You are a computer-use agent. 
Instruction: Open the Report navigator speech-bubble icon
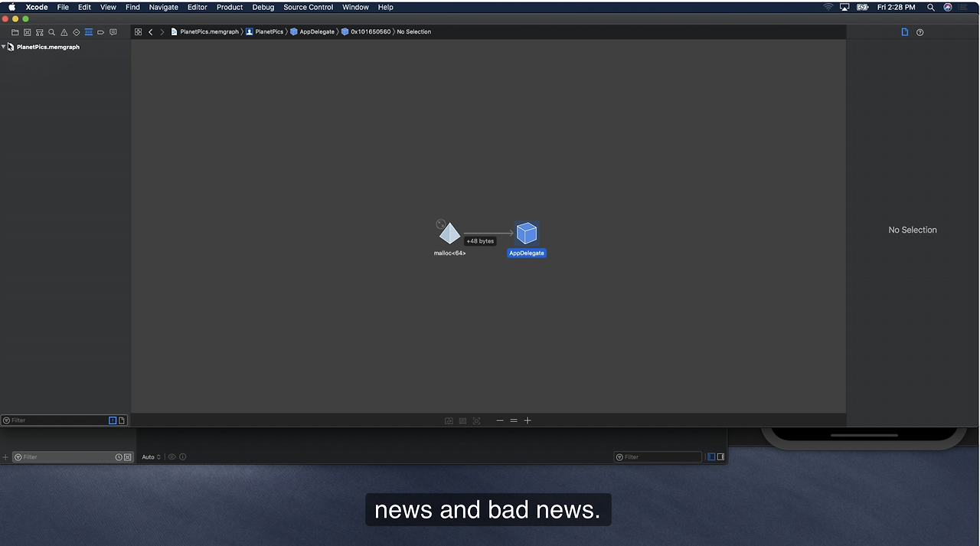[113, 32]
